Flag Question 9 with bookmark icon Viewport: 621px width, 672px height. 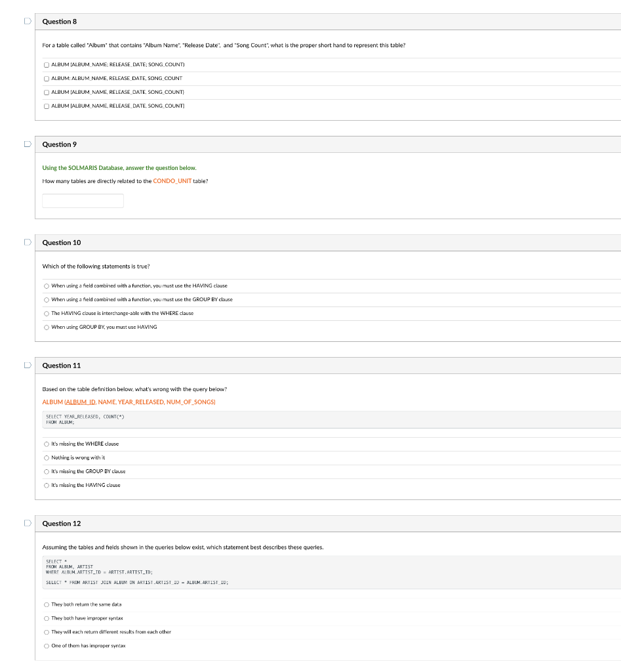pyautogui.click(x=28, y=144)
